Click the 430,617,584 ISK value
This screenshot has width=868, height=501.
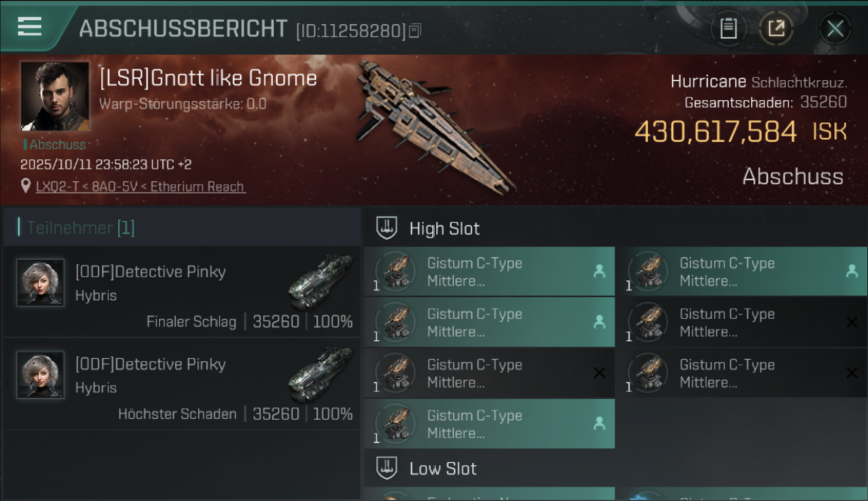tap(740, 132)
